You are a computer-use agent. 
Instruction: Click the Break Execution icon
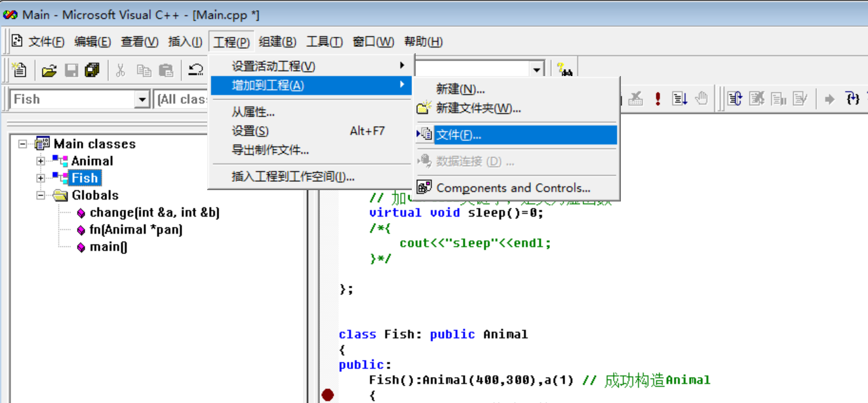[x=779, y=99]
